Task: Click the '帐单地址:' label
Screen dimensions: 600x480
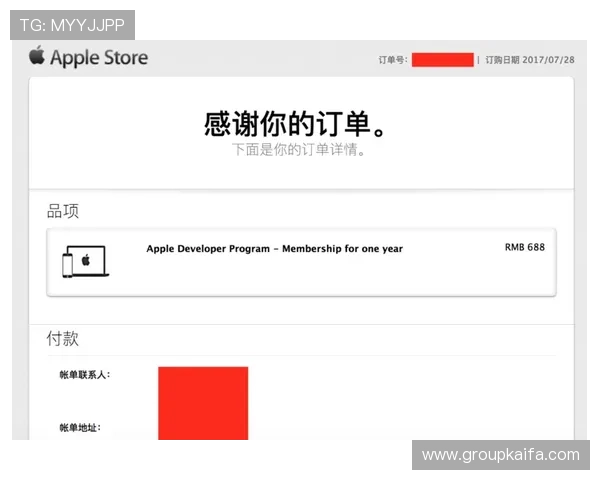Action: (x=80, y=428)
